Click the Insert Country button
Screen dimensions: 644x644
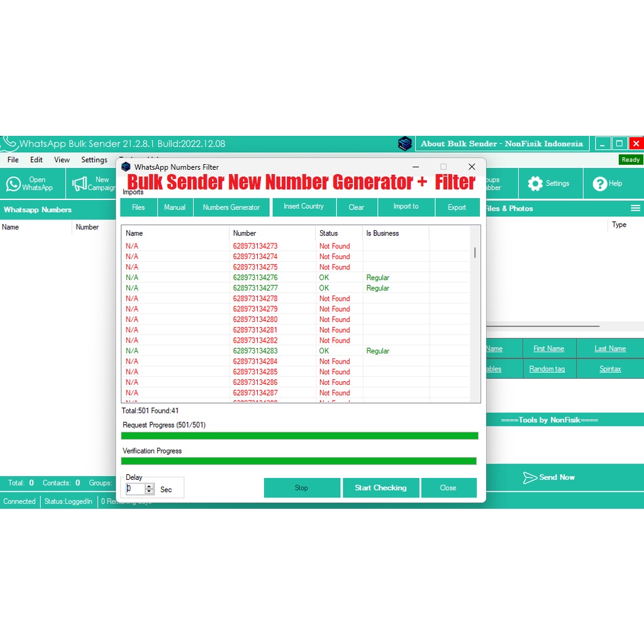[x=304, y=206]
